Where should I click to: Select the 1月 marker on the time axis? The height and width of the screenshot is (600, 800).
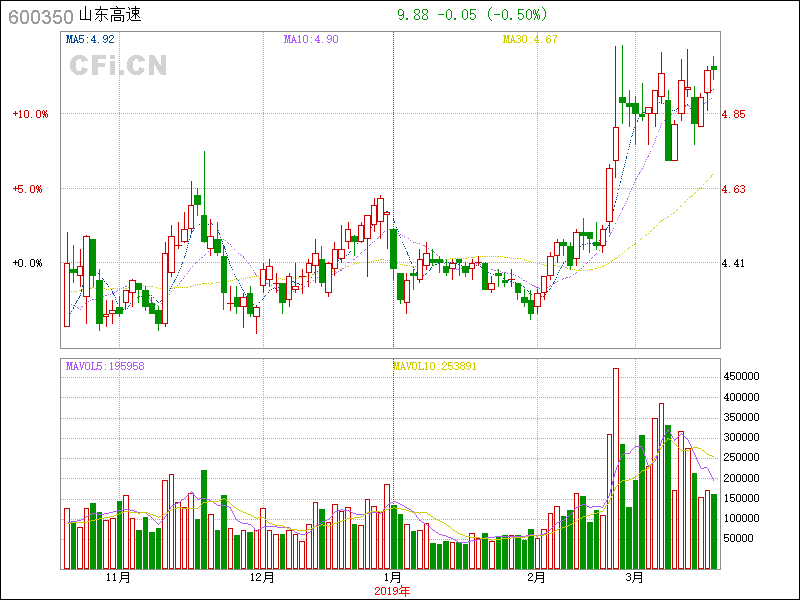tap(393, 578)
